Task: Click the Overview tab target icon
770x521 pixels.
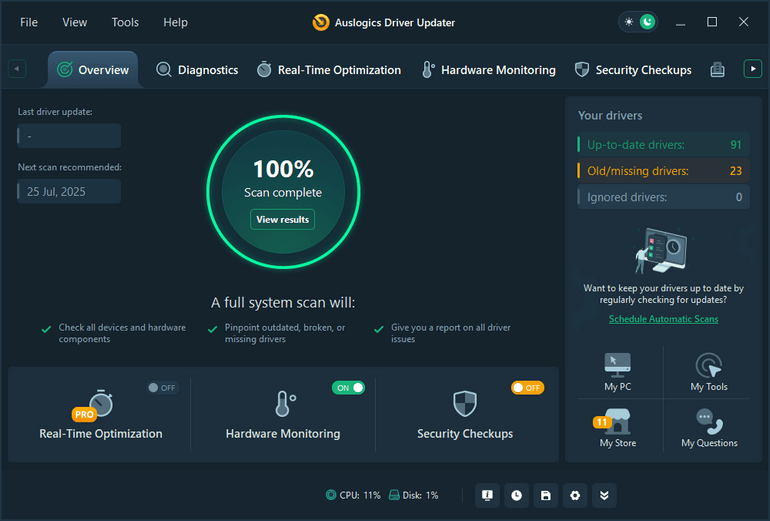Action: tap(65, 70)
